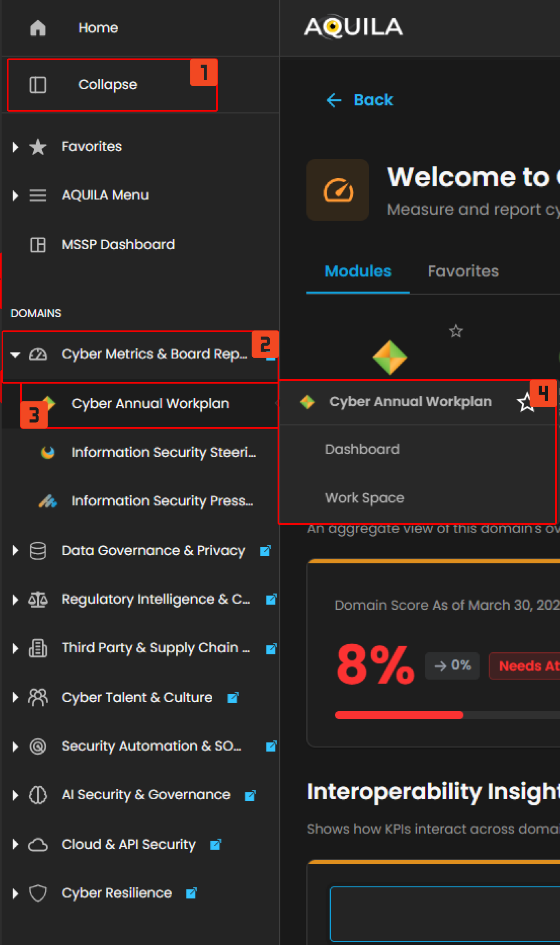
Task: Expand the Regulatory Intelligence domain
Action: (x=15, y=600)
